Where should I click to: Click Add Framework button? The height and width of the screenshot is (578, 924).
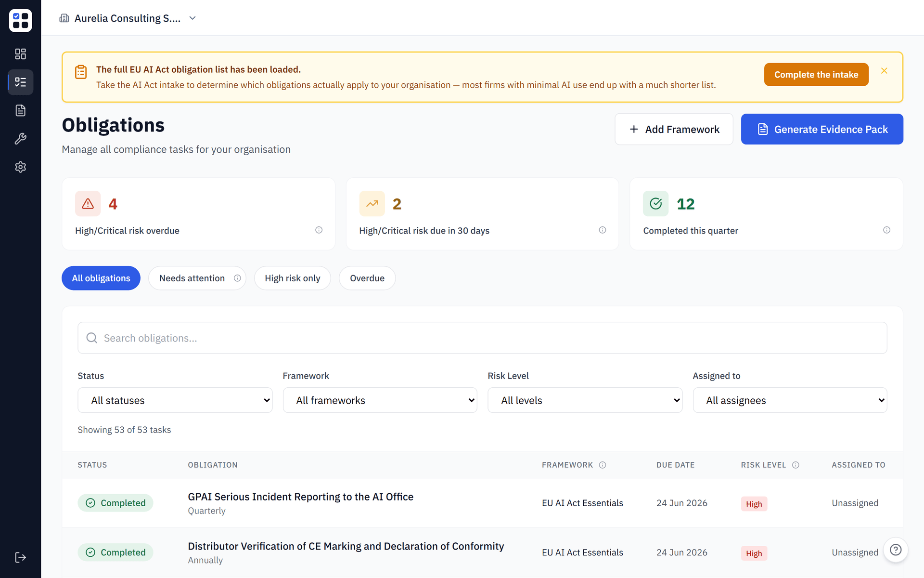pyautogui.click(x=674, y=129)
